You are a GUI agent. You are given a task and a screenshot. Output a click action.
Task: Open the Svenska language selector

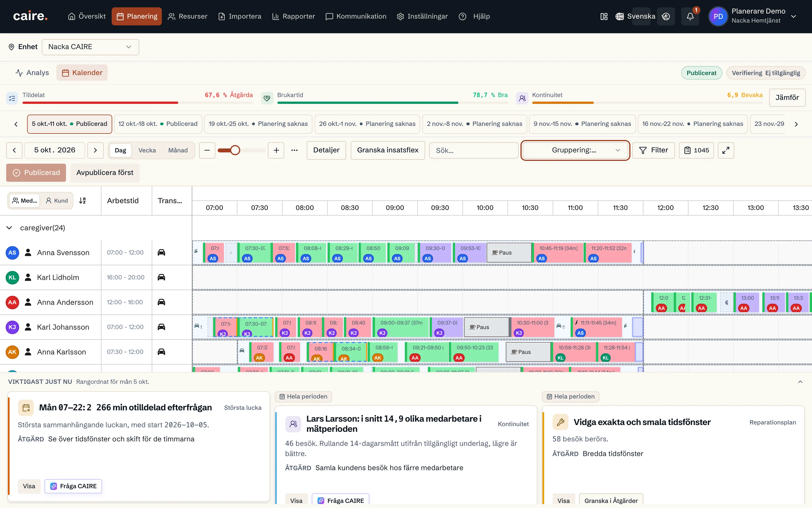(636, 16)
